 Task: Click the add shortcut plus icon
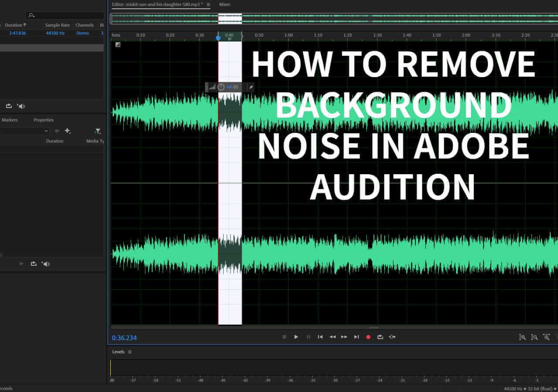click(68, 131)
